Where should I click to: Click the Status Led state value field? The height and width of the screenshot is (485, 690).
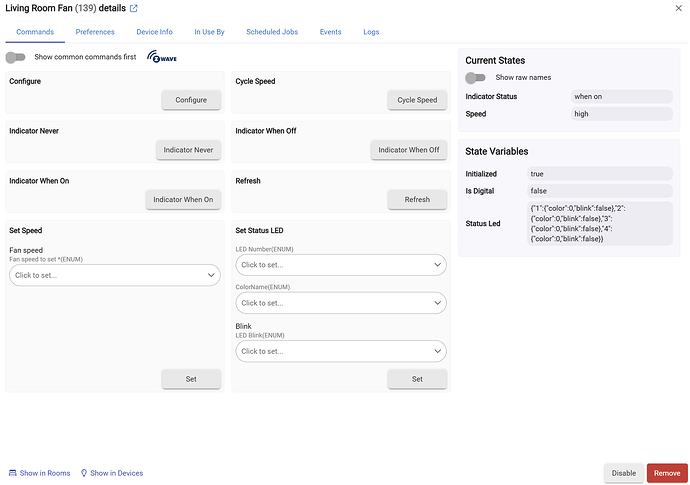point(600,222)
